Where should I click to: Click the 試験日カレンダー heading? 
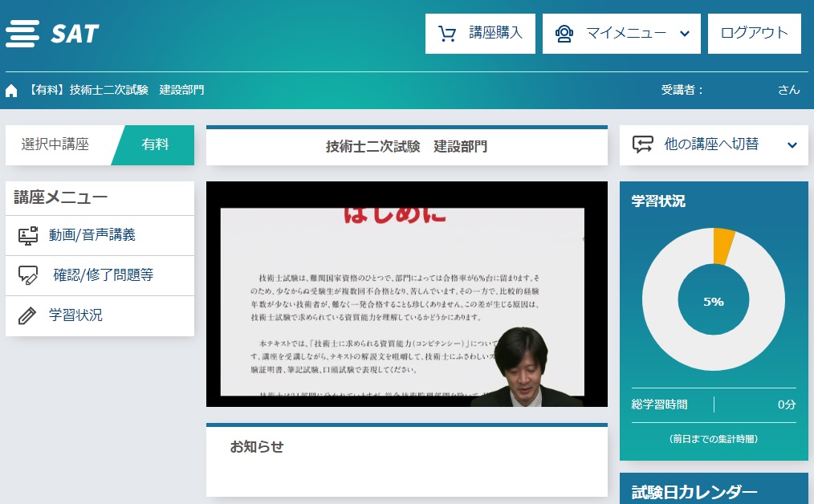tap(694, 492)
